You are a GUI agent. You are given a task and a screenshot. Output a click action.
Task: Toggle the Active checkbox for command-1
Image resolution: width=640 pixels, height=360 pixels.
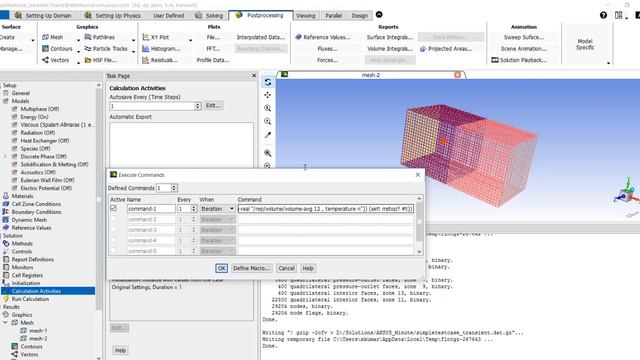click(x=113, y=208)
